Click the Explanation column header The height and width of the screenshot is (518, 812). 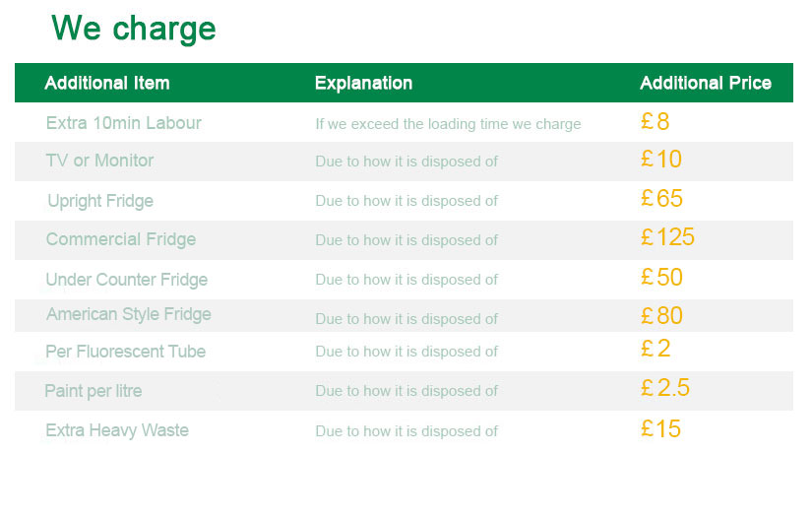[x=363, y=83]
